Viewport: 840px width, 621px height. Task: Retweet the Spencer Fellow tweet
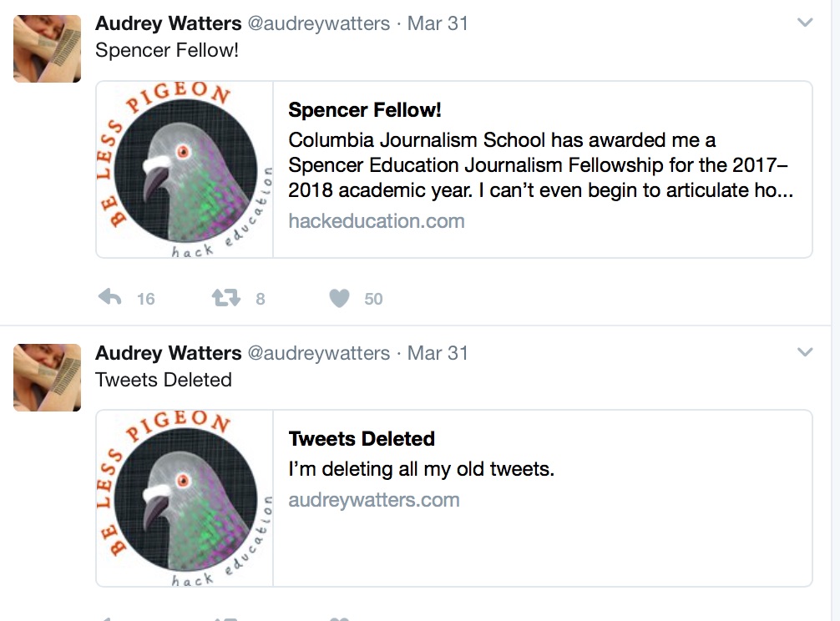point(225,298)
